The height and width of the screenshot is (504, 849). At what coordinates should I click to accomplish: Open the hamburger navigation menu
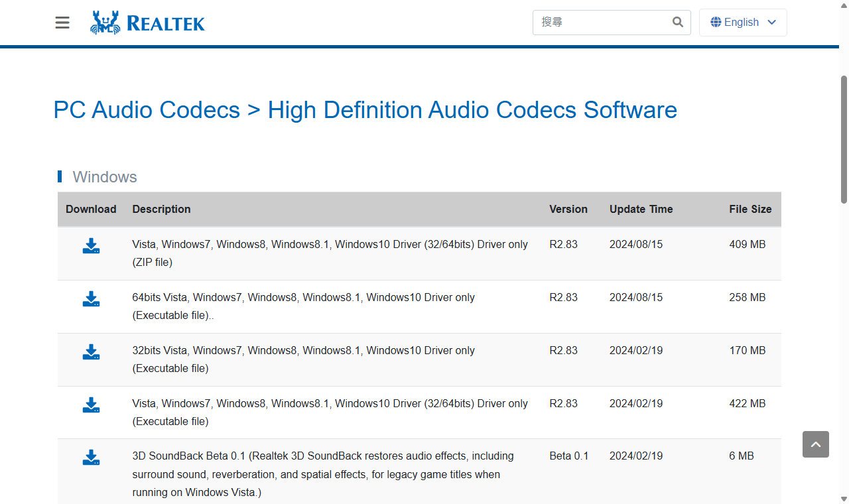(62, 23)
